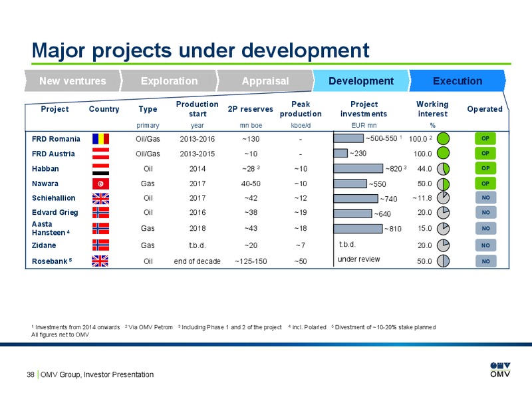The width and height of the screenshot is (532, 399).
Task: Click the ~230 investment bar
Action: 340,154
